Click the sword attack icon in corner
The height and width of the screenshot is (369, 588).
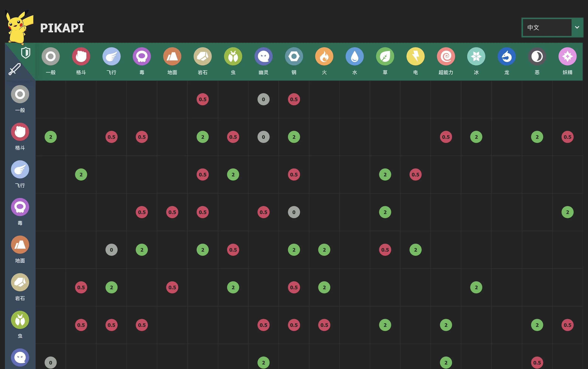(15, 69)
